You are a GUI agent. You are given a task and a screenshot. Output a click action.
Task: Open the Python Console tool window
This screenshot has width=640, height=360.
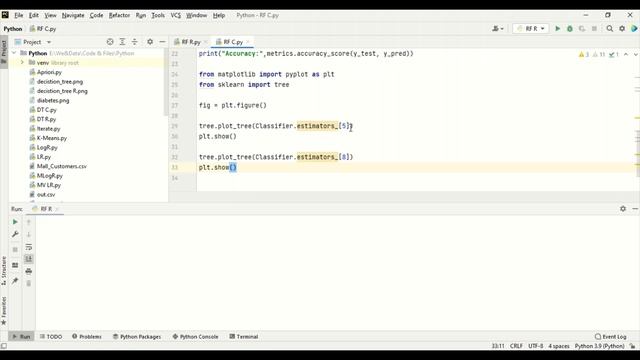(195, 336)
